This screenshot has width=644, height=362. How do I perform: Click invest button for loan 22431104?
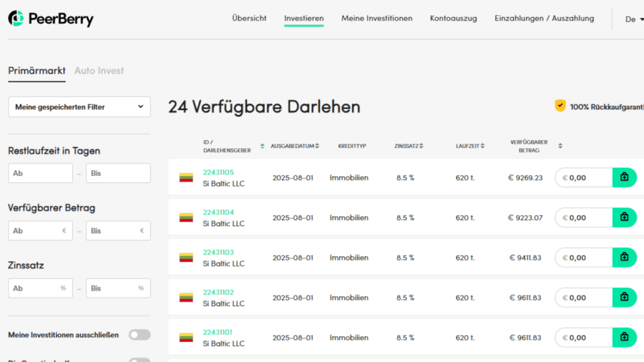point(624,217)
